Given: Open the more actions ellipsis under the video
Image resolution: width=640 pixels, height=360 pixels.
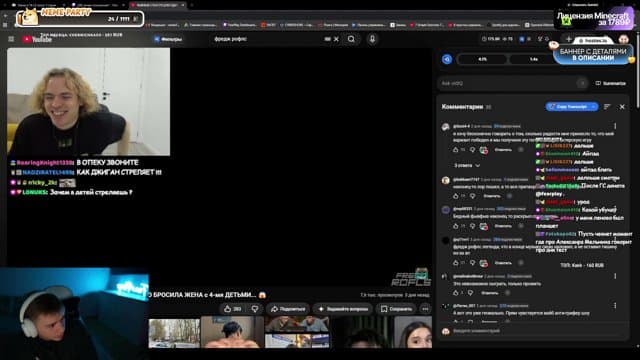Looking at the screenshot, I should click(x=425, y=309).
